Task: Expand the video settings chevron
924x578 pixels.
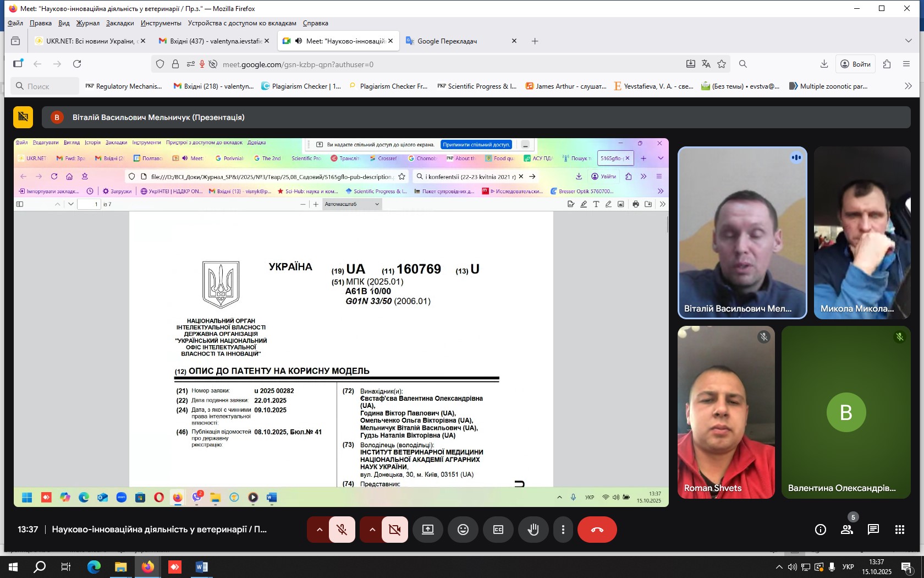Action: coord(372,530)
